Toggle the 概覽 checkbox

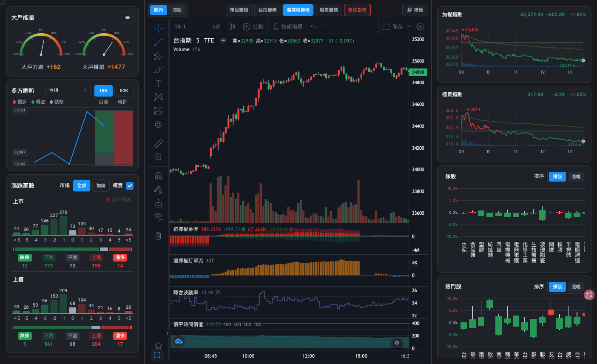(130, 185)
